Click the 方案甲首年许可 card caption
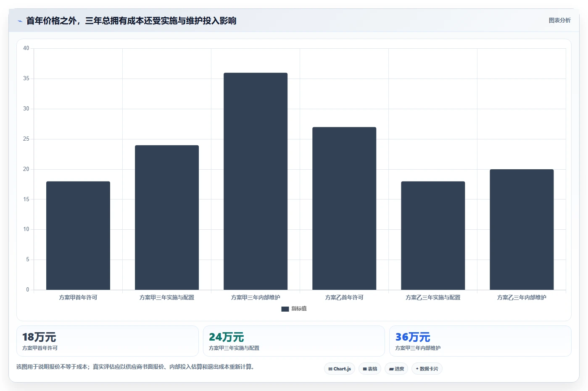Viewport: 588px width, 391px height. point(40,348)
